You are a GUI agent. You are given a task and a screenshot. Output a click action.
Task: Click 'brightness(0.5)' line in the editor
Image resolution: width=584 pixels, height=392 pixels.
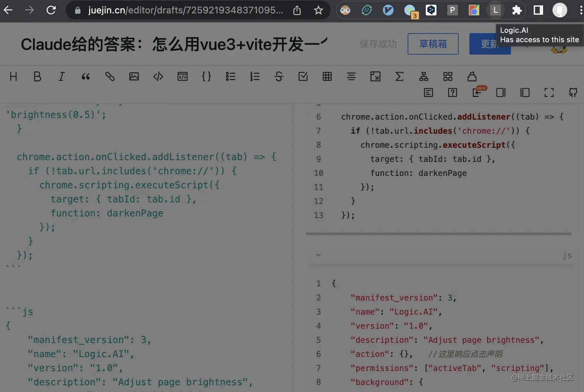point(56,115)
